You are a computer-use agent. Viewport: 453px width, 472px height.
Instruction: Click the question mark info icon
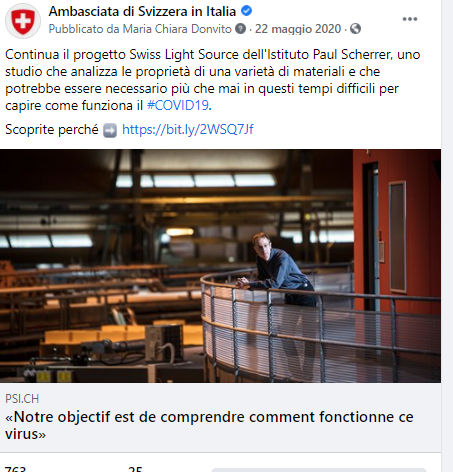[240, 29]
